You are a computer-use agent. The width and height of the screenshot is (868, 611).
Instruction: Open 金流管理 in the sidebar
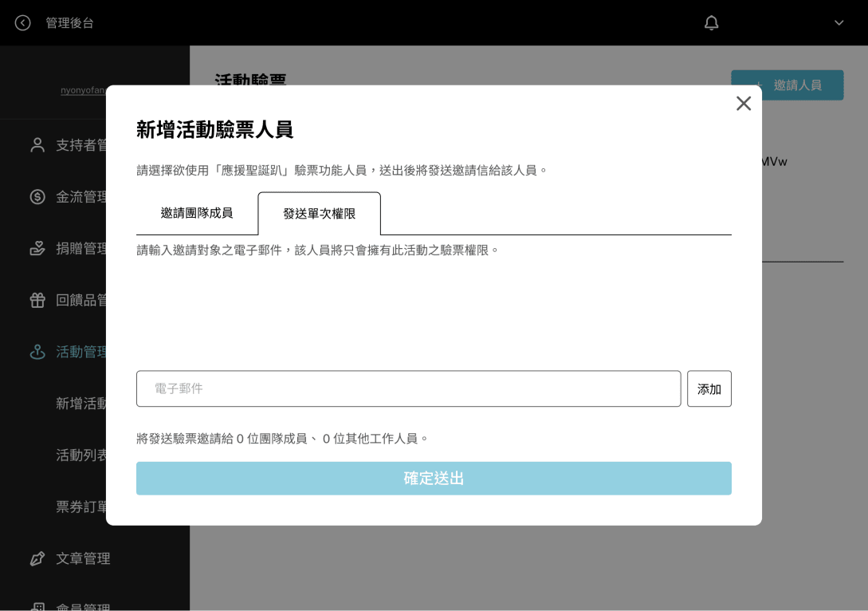(x=81, y=197)
